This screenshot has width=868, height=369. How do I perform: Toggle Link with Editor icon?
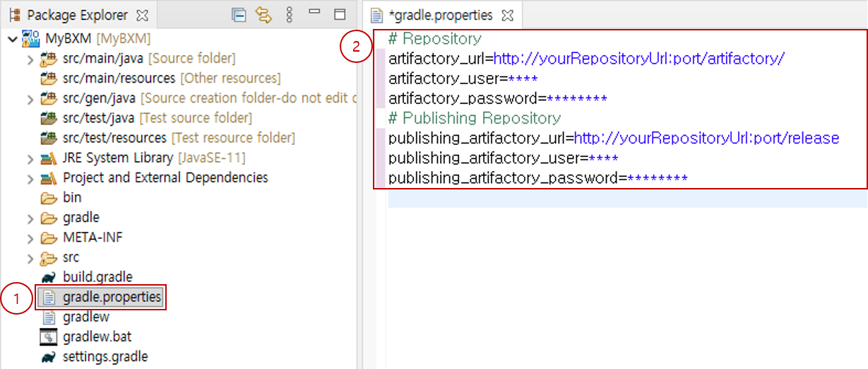[x=263, y=15]
